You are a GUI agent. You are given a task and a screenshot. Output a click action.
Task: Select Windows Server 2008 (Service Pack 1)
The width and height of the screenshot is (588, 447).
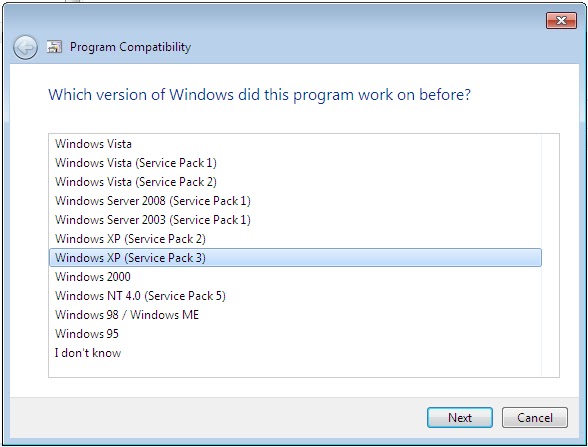295,201
